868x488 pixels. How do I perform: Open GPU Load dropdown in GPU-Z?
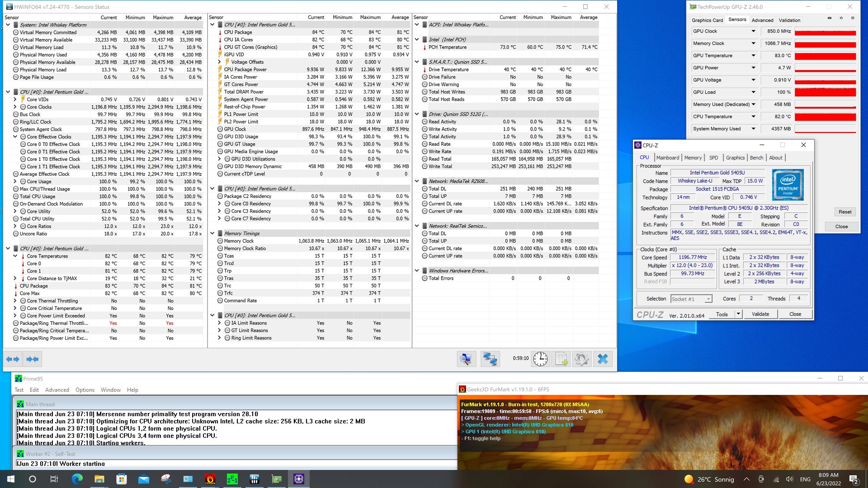point(754,92)
